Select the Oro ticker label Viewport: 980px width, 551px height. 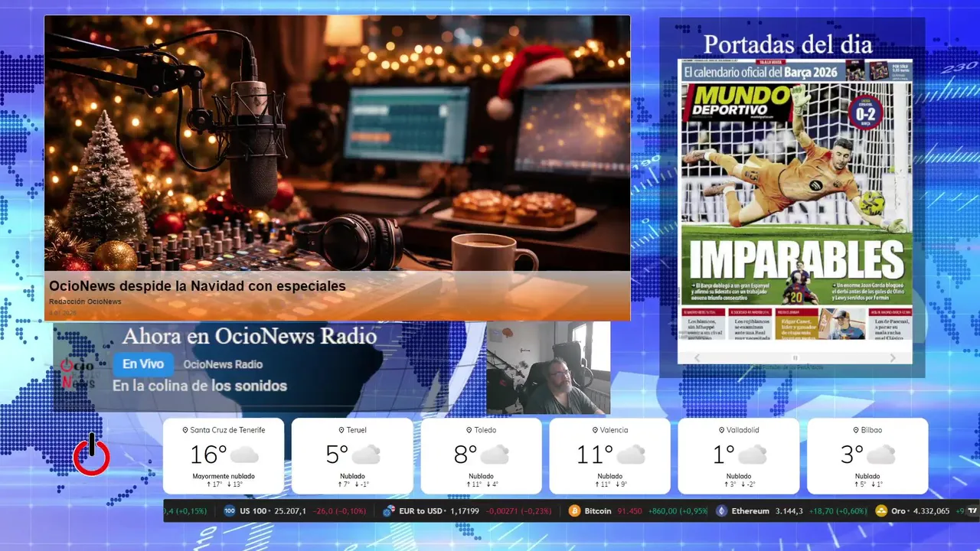point(899,510)
